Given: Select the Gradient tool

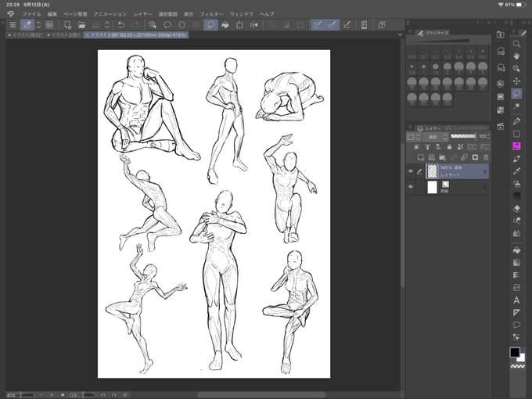Looking at the screenshot, I should pos(516,263).
